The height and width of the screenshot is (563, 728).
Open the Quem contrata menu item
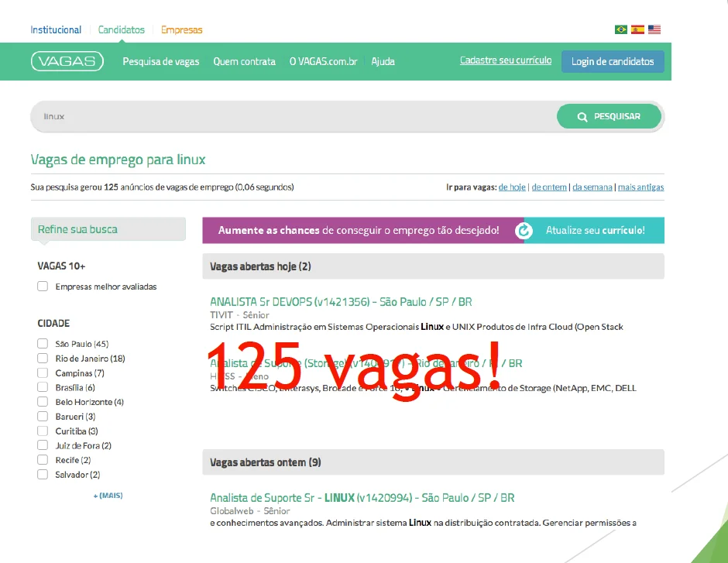(244, 61)
